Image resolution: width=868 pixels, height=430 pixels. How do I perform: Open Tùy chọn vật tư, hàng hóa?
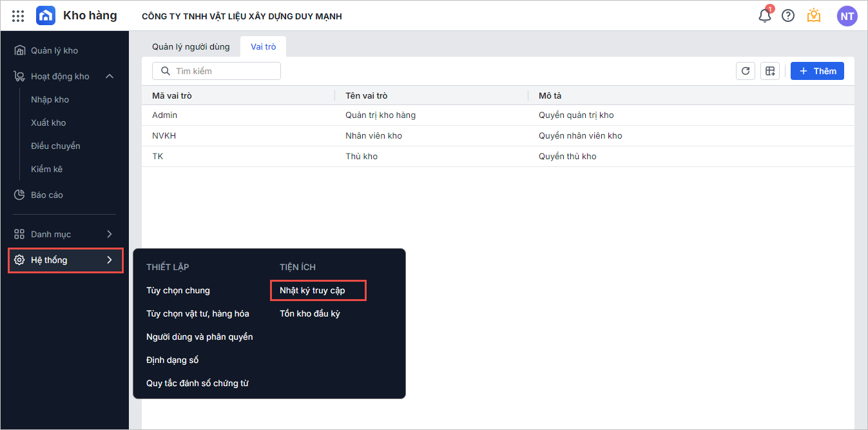click(198, 313)
